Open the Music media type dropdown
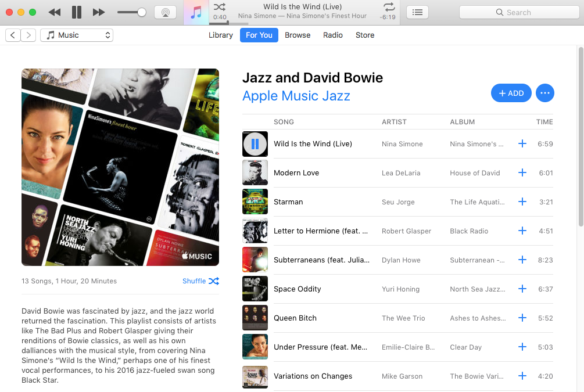This screenshot has width=584, height=392. click(x=77, y=35)
